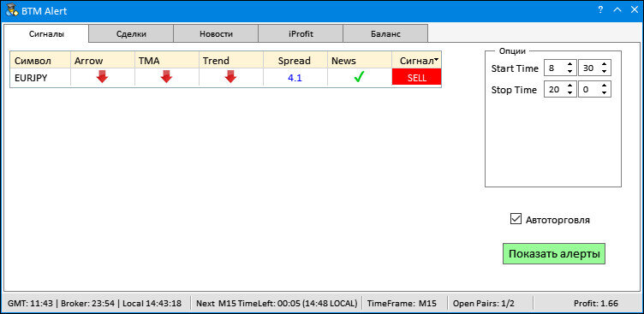Increase Stop Time minutes with up arrow

604,86
